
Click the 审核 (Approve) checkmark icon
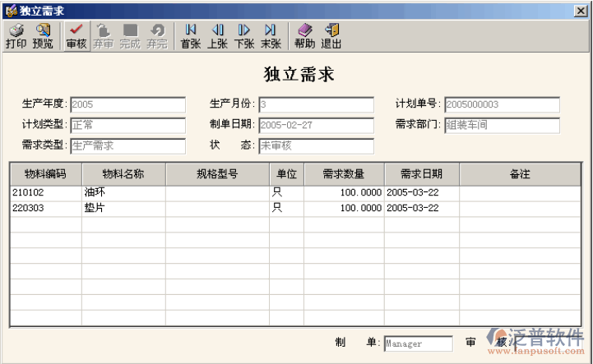[x=76, y=35]
